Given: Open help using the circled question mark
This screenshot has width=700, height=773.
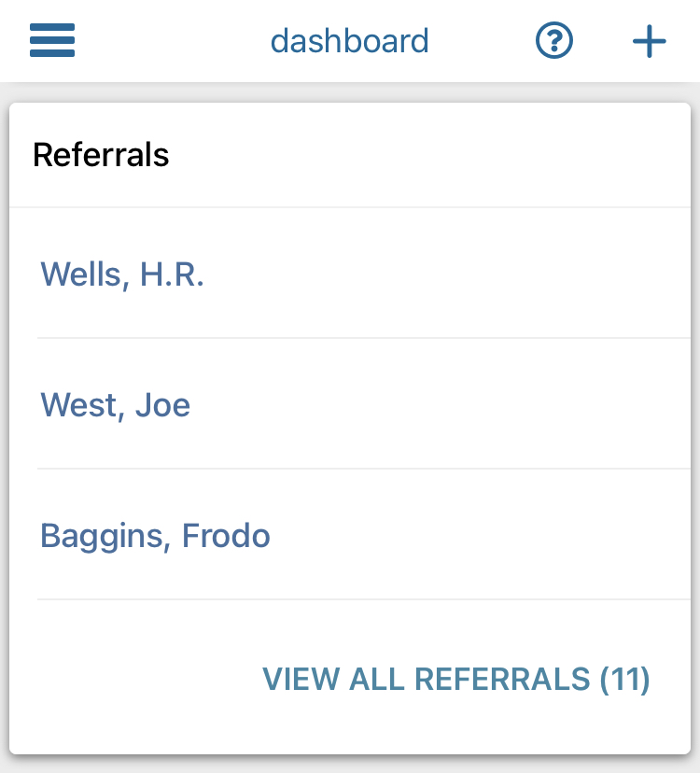Looking at the screenshot, I should [554, 41].
